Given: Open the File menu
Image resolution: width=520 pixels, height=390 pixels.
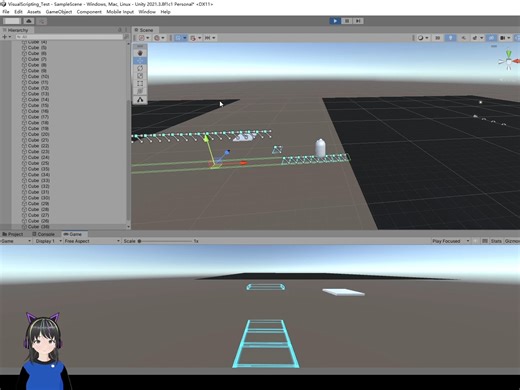Looking at the screenshot, I should [6, 12].
